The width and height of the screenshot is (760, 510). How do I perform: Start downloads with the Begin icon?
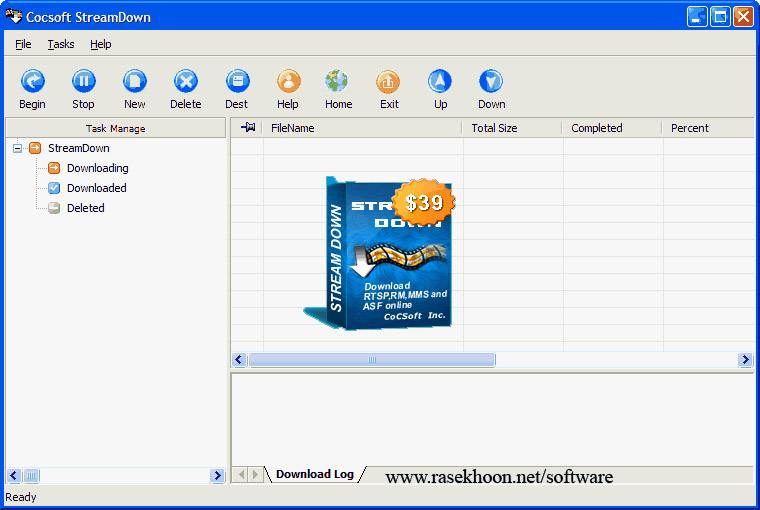click(x=32, y=81)
